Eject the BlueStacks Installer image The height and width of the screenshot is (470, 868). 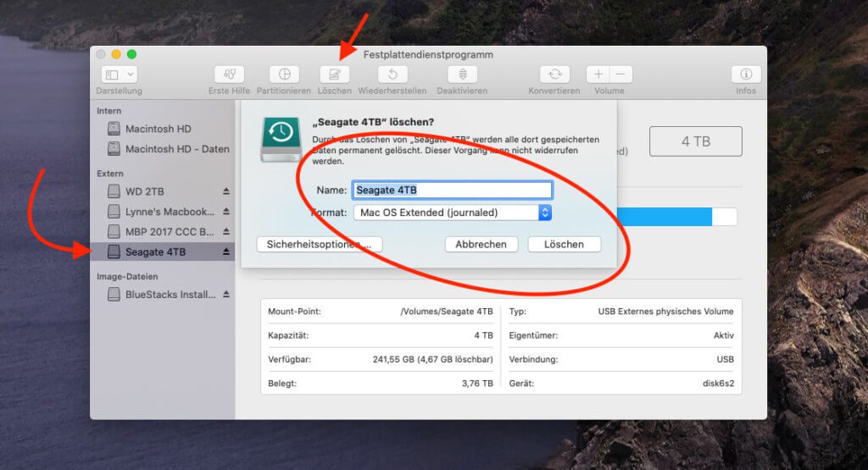(x=226, y=295)
